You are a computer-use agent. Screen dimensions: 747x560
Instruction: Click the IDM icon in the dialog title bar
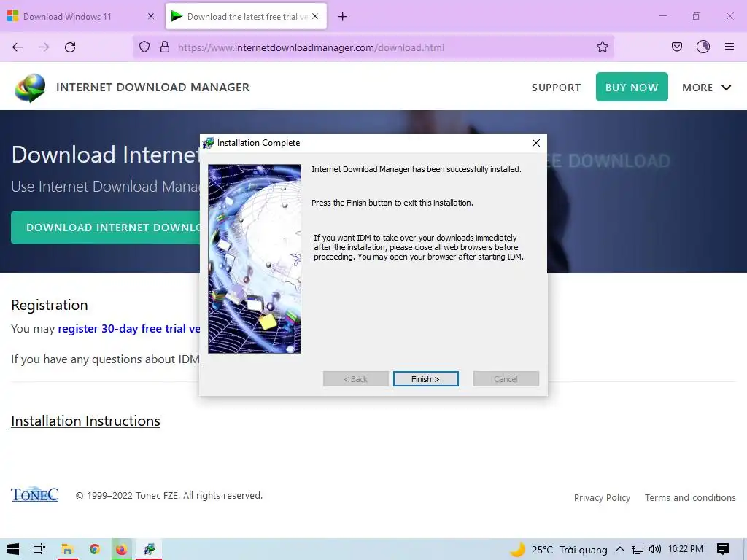(208, 143)
